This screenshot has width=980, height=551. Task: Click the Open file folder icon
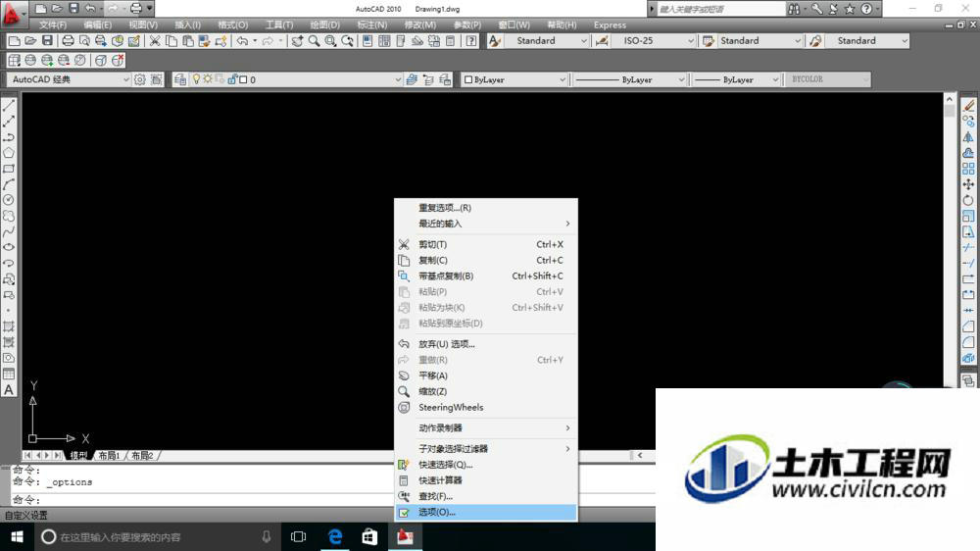tap(30, 41)
